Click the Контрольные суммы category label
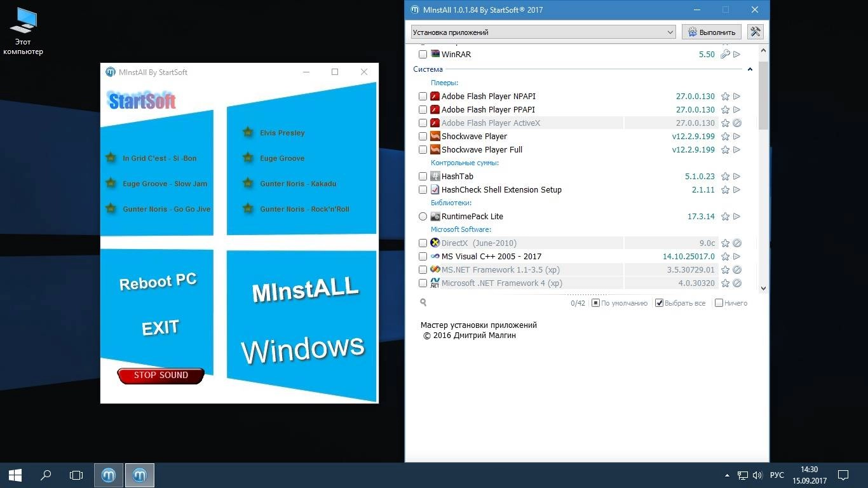 [x=465, y=163]
